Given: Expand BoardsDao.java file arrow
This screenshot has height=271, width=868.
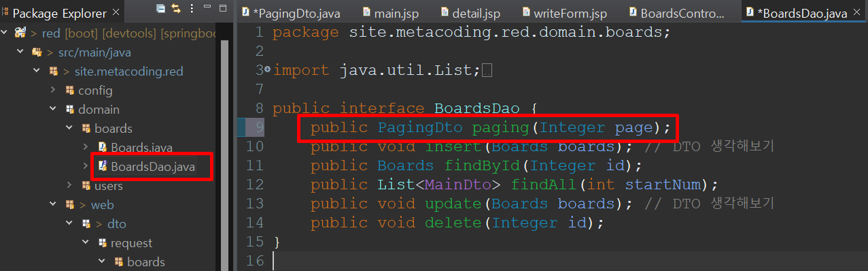Looking at the screenshot, I should [86, 165].
